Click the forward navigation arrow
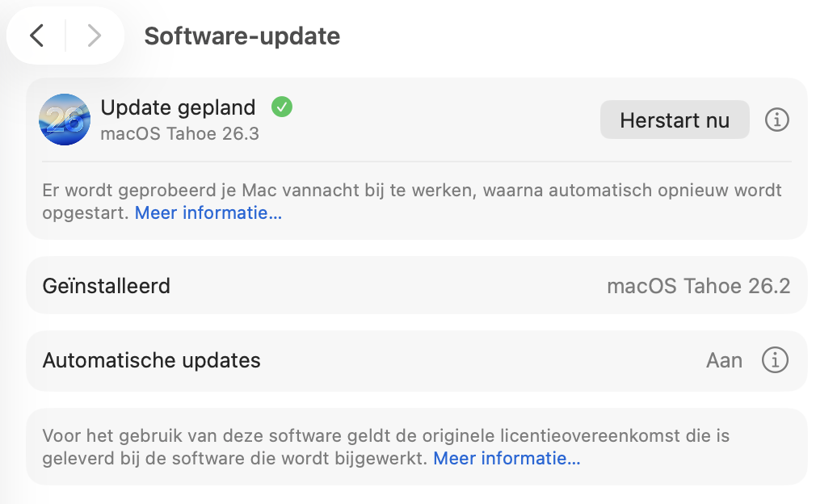 (x=93, y=36)
